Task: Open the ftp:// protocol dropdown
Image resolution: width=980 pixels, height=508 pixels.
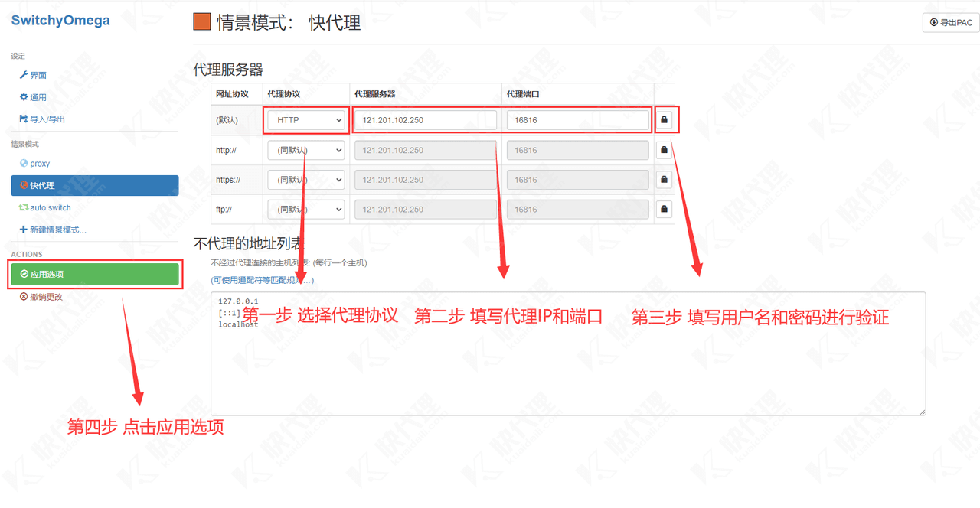Action: [306, 209]
